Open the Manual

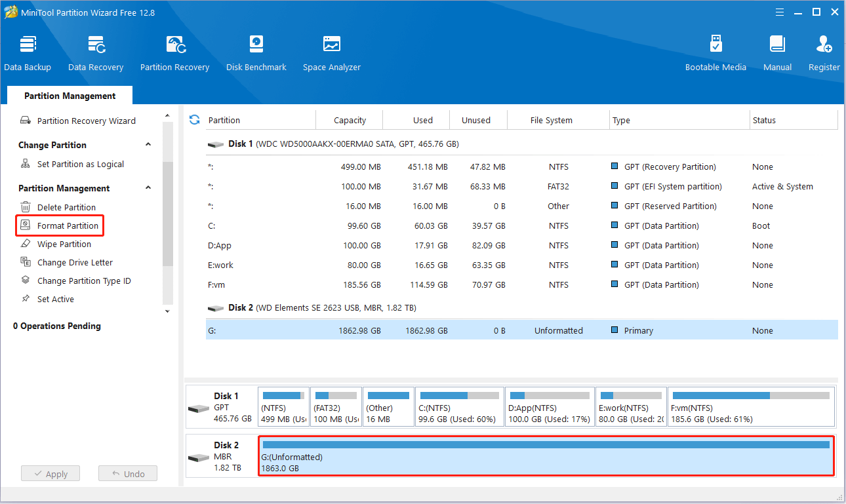777,54
